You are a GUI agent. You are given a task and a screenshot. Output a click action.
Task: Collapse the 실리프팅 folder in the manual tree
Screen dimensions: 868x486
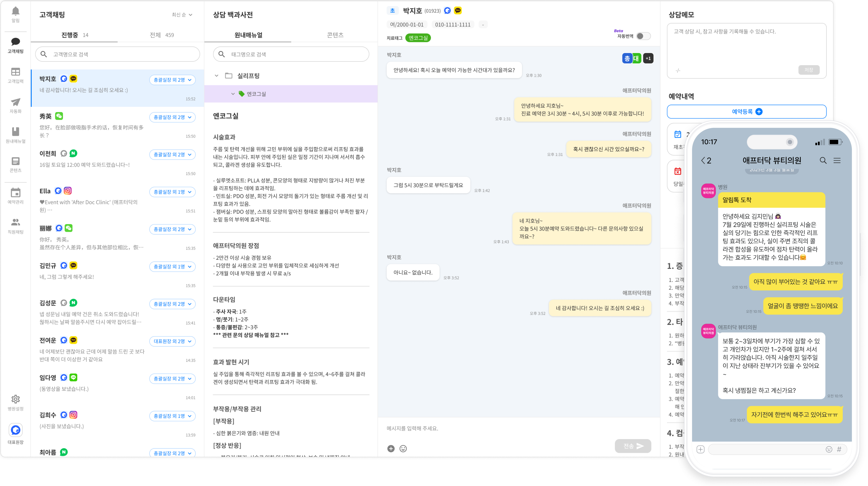[x=217, y=76]
